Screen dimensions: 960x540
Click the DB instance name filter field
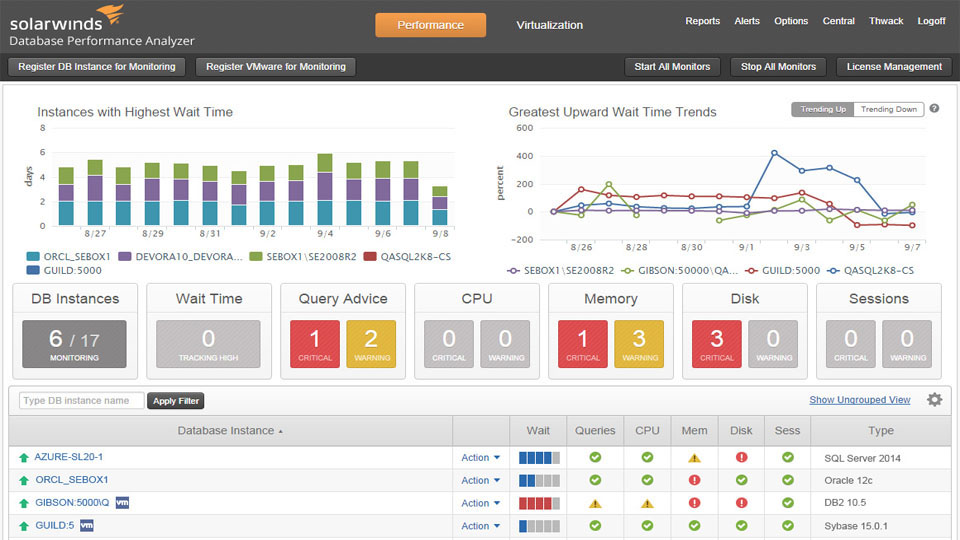point(81,401)
